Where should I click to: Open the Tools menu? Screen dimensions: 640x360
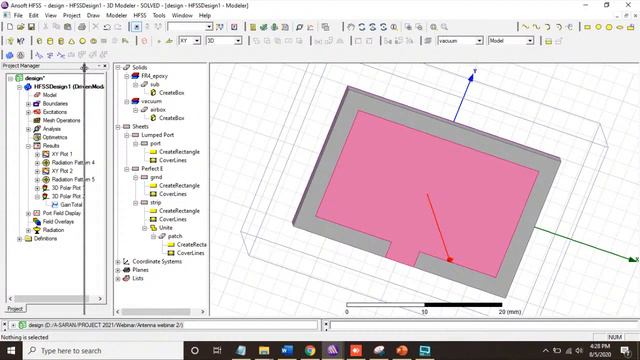(159, 16)
